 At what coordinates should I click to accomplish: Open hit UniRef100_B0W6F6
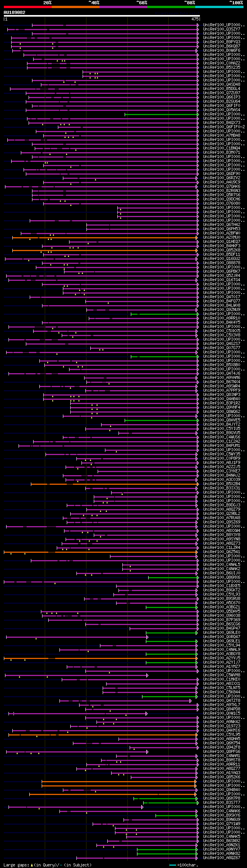pos(222,50)
